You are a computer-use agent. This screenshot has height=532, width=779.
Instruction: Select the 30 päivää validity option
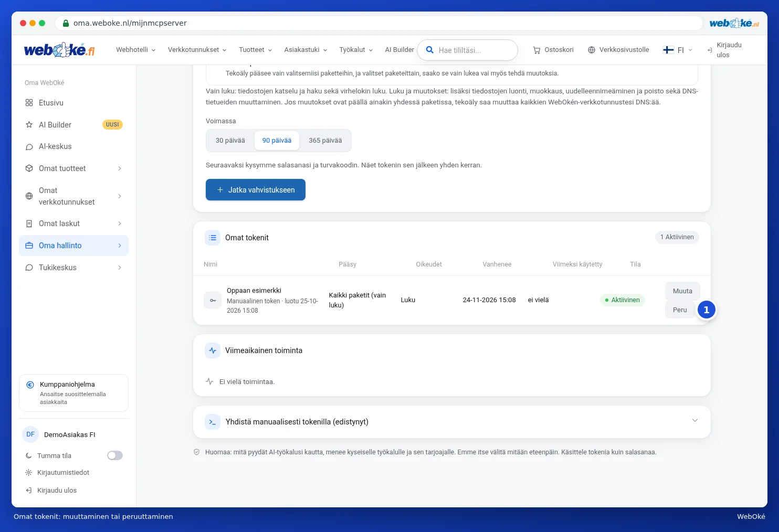[x=230, y=141]
